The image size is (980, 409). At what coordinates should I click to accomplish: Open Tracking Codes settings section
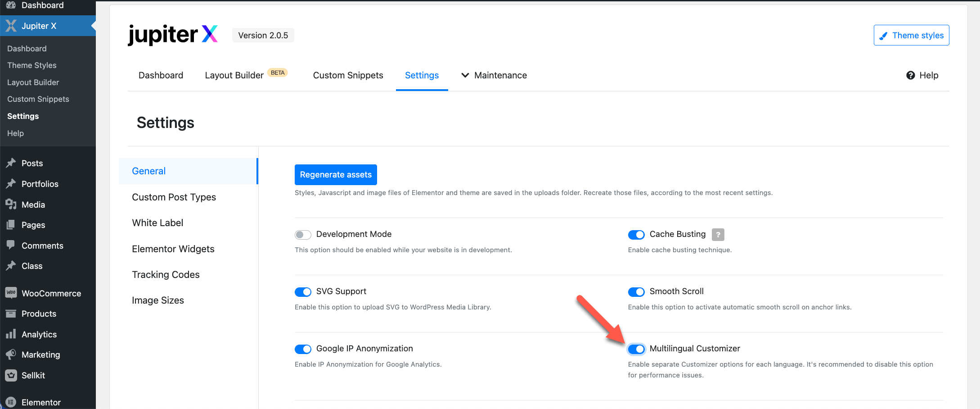click(x=166, y=275)
